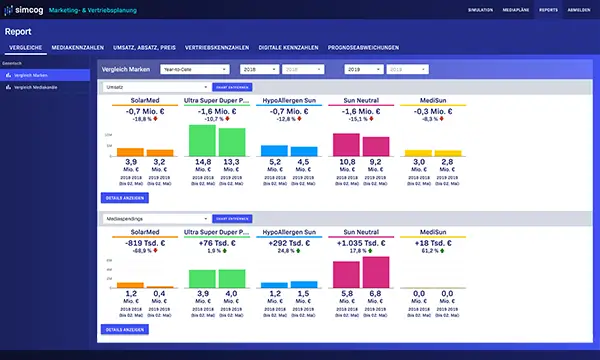Click the green 14,8 Umsatz bar of Ultra Super Duper
The height and width of the screenshot is (360, 600).
click(202, 140)
